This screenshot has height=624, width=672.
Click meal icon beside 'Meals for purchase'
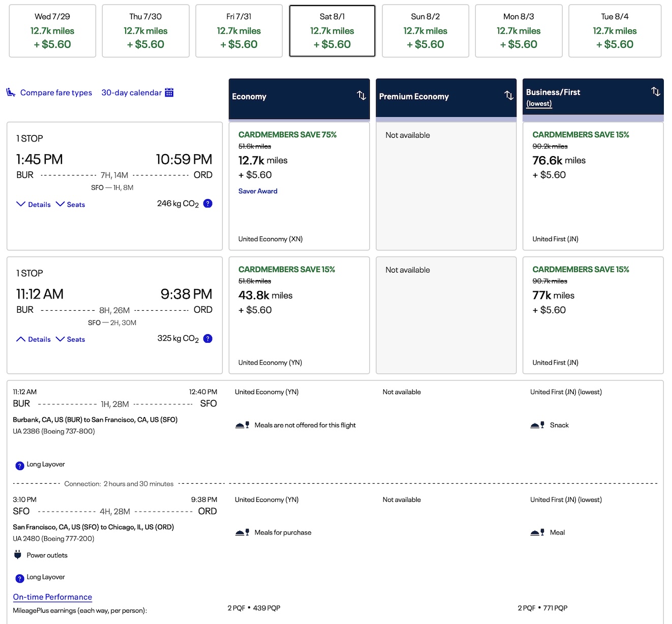tap(242, 532)
